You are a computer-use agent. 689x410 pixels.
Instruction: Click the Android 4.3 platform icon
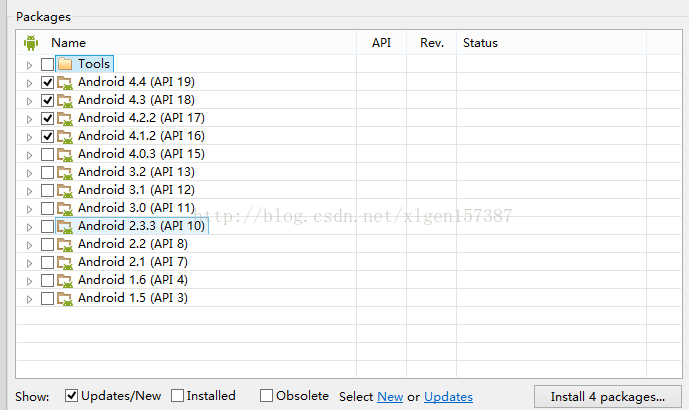point(65,101)
